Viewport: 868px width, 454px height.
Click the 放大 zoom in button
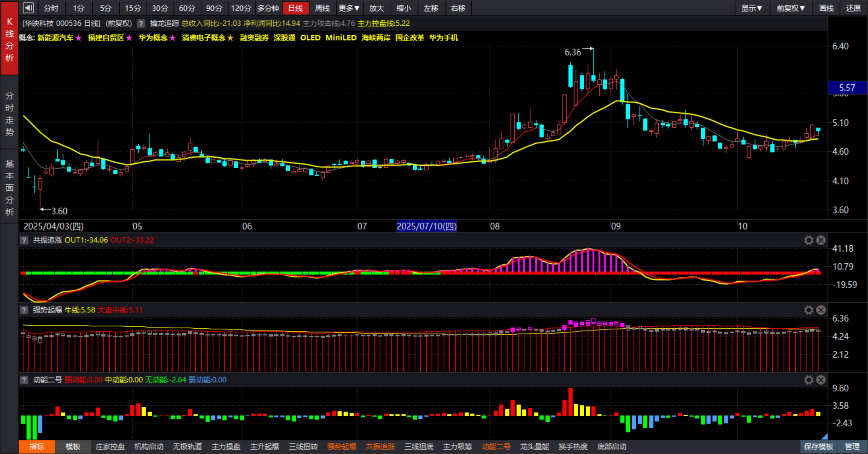tap(377, 8)
